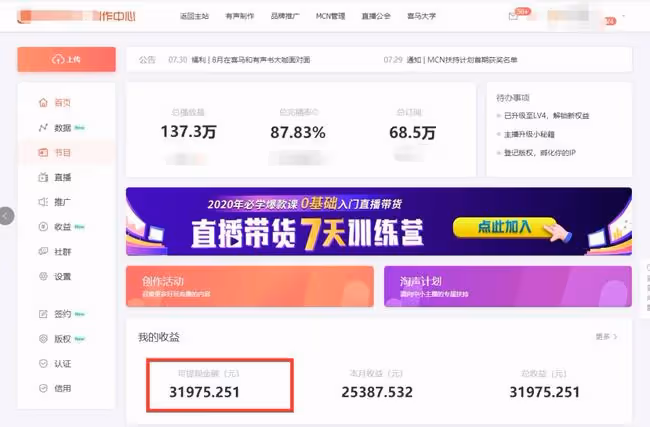Click the 更多 link in 我的收益
Image resolution: width=650 pixels, height=427 pixels.
pos(606,337)
